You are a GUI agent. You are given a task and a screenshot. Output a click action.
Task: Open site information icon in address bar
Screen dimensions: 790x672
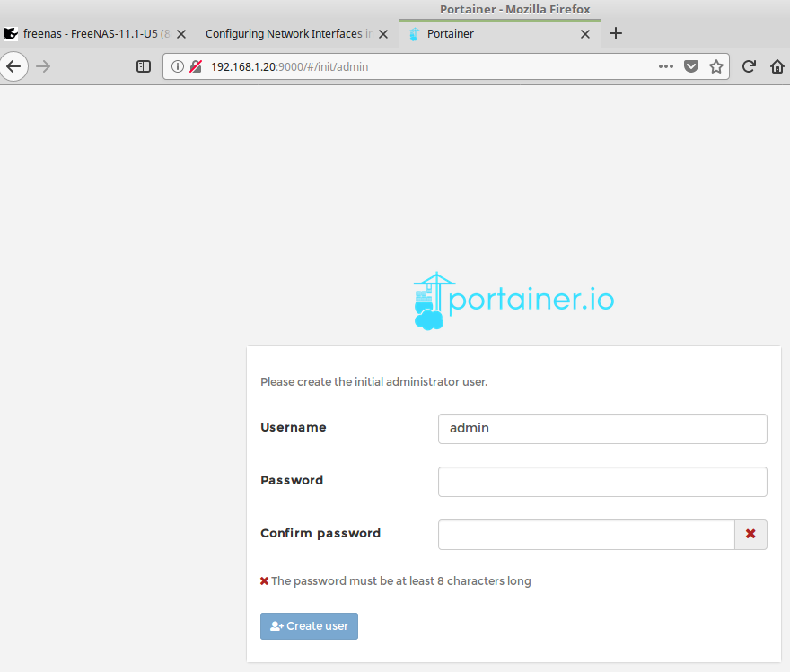[x=178, y=66]
